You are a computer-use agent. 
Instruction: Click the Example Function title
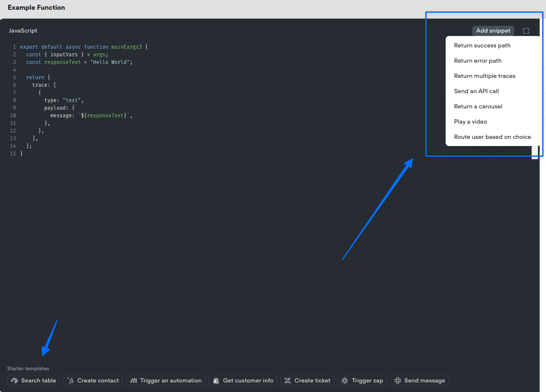click(36, 8)
